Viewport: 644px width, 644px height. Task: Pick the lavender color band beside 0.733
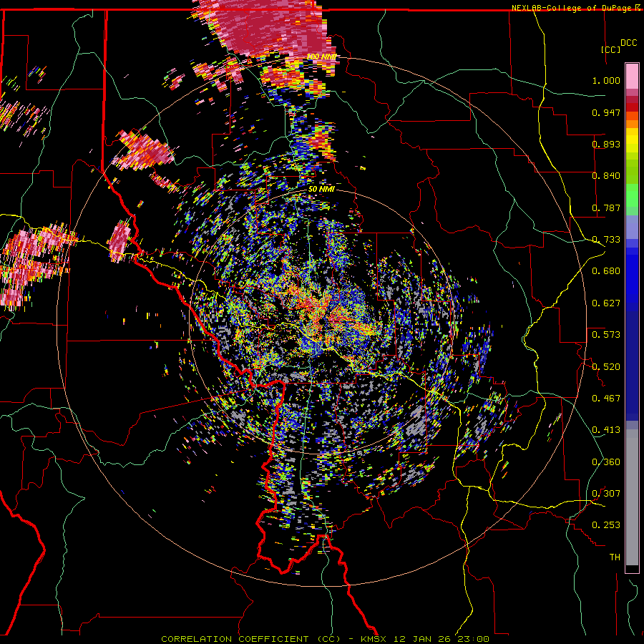point(632,227)
